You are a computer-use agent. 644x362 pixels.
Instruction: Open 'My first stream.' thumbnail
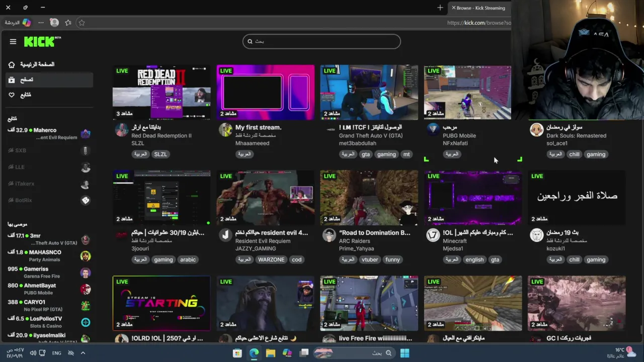tap(265, 93)
